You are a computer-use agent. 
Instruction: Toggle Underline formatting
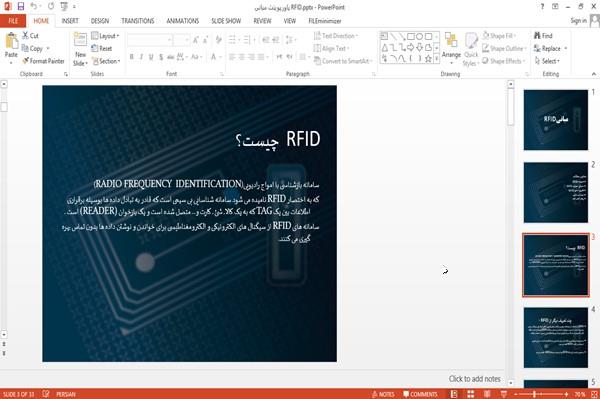coord(151,57)
